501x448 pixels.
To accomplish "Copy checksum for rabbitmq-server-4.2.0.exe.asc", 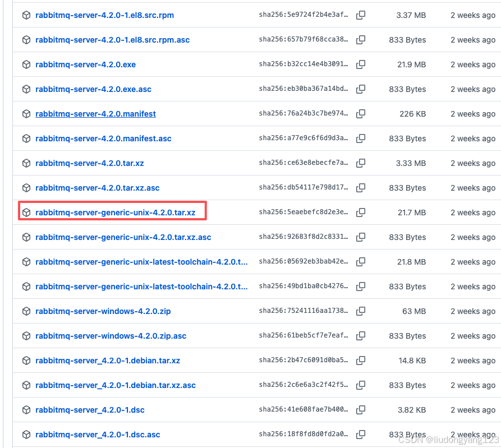I will (x=361, y=89).
